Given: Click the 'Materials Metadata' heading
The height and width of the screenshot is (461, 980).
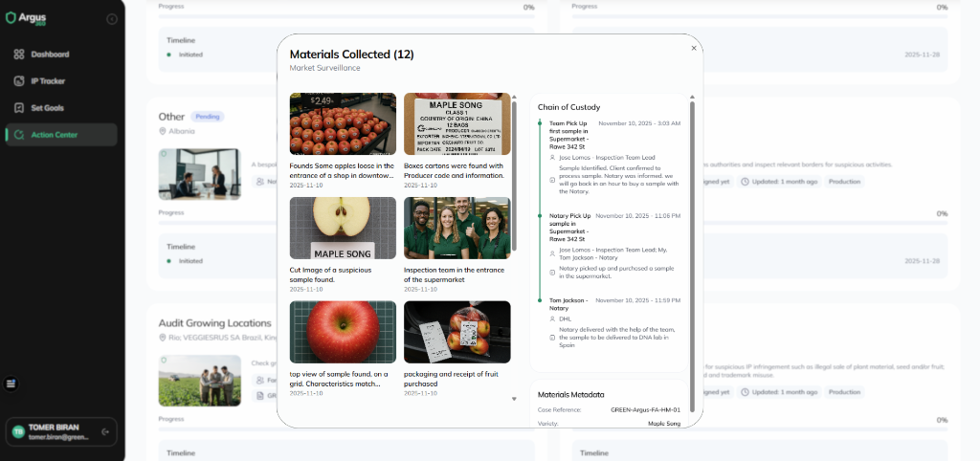Looking at the screenshot, I should (570, 395).
